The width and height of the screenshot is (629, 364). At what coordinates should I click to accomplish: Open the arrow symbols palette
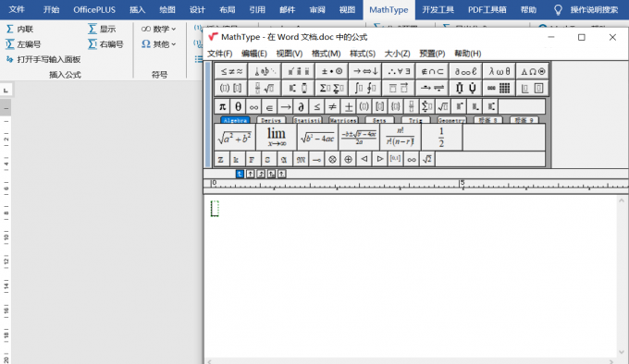point(365,71)
